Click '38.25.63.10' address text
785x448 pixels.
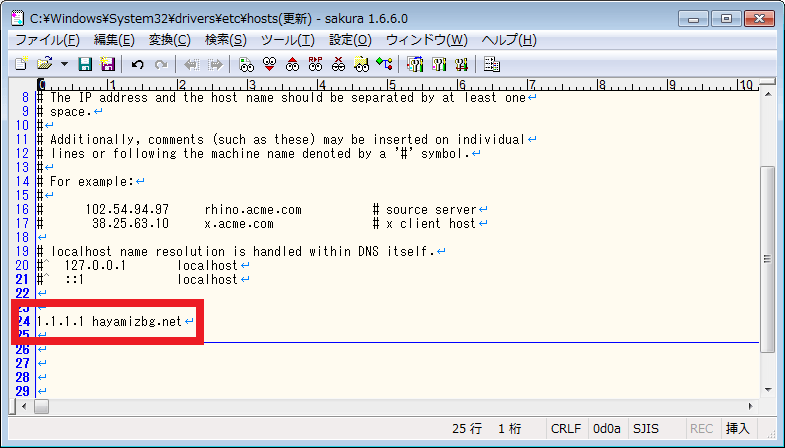pyautogui.click(x=131, y=223)
